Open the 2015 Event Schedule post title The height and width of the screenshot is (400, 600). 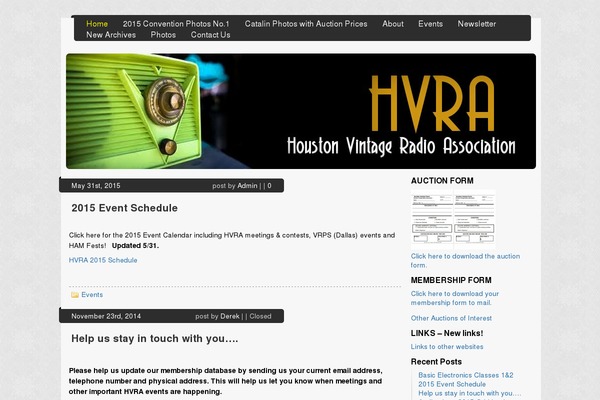(124, 208)
